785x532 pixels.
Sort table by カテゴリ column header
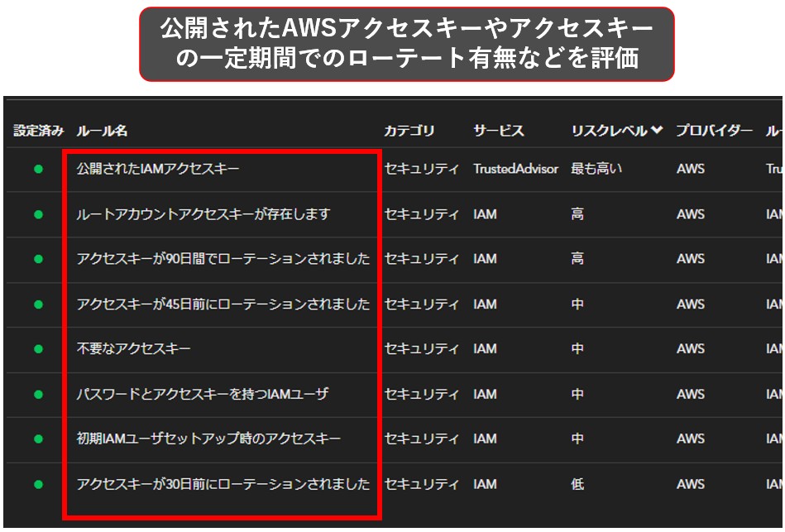pos(409,131)
